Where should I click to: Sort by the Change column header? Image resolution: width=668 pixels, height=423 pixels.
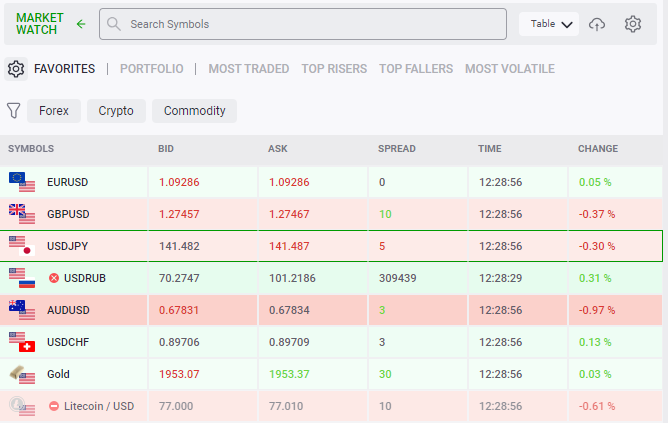598,149
